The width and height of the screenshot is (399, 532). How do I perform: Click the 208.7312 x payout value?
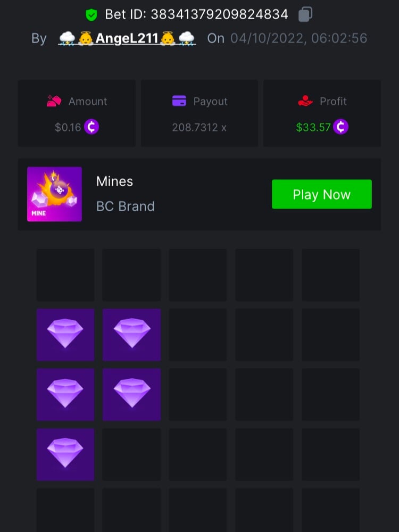click(199, 128)
